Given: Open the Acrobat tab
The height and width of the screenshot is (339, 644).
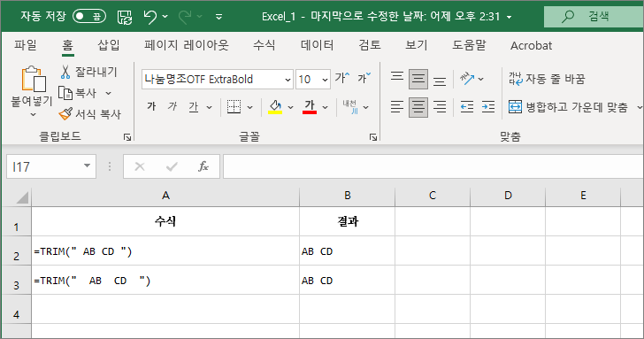Looking at the screenshot, I should pos(531,45).
